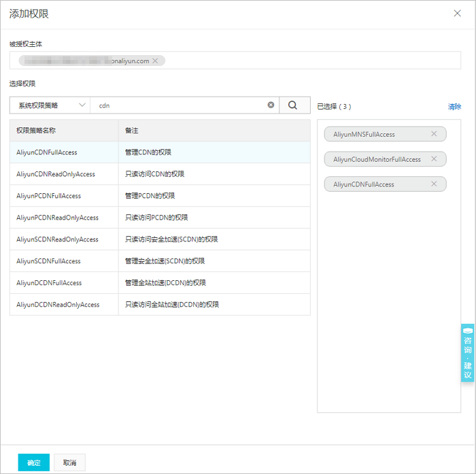The image size is (476, 474).
Task: Click the 管理全站加速(DCDN)的权限 cell
Action: [x=214, y=283]
